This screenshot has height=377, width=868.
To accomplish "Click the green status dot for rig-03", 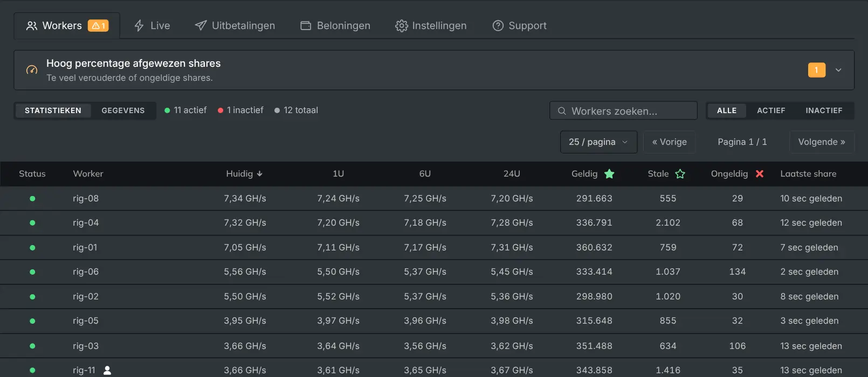I will [32, 346].
